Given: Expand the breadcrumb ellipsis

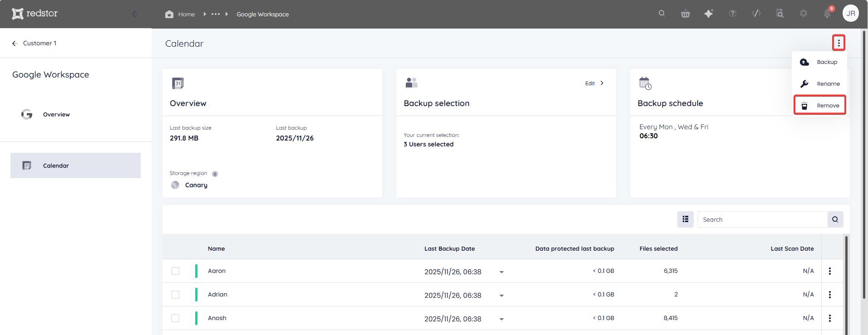Looking at the screenshot, I should (x=216, y=14).
